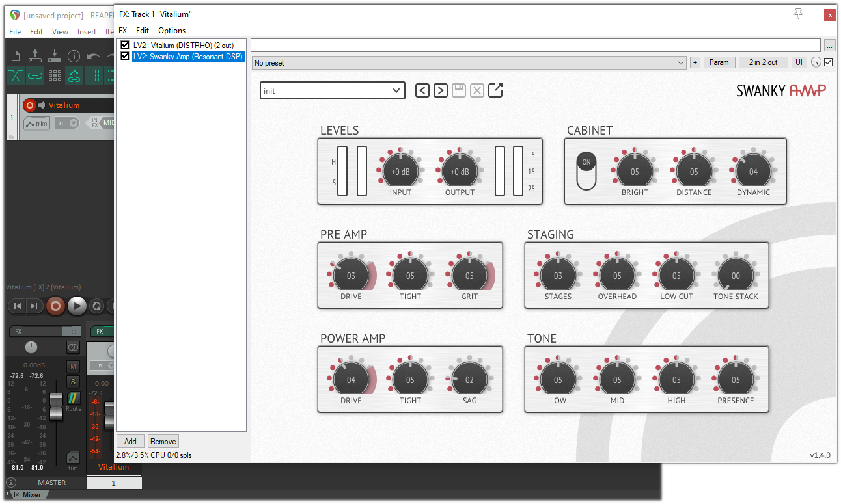Open the Edit menu in FX window
The height and width of the screenshot is (504, 841).
143,31
